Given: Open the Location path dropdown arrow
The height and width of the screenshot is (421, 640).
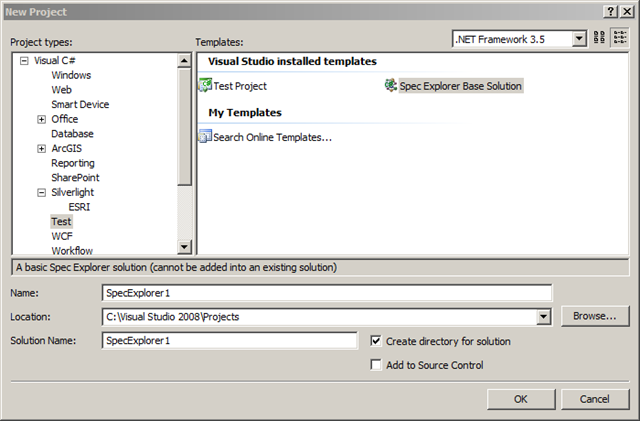Looking at the screenshot, I should point(543,317).
